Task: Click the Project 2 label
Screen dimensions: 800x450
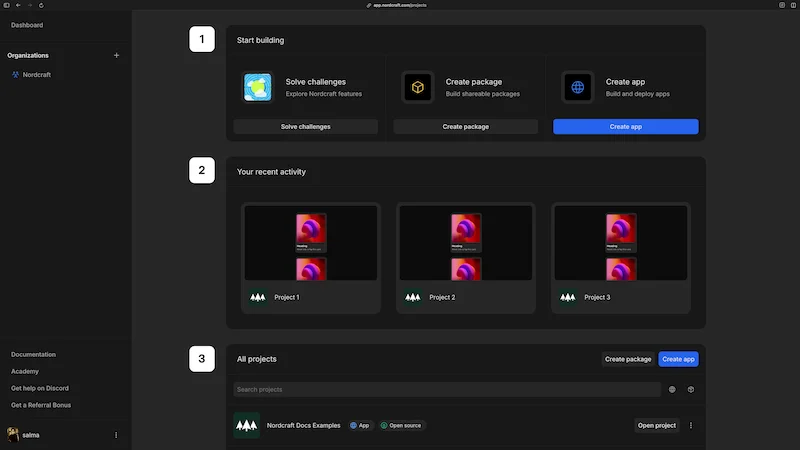Action: 442,297
